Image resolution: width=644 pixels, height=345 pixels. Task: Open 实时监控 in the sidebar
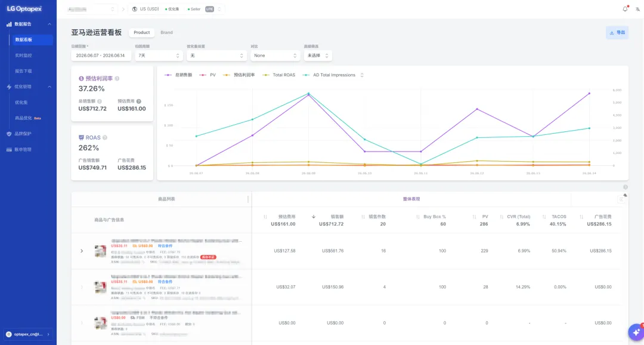point(23,55)
